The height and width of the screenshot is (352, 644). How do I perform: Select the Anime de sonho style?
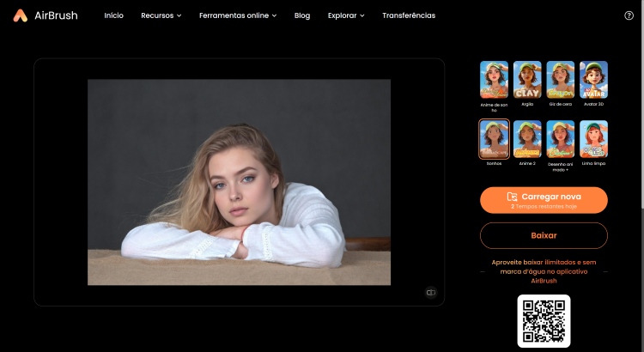[494, 80]
